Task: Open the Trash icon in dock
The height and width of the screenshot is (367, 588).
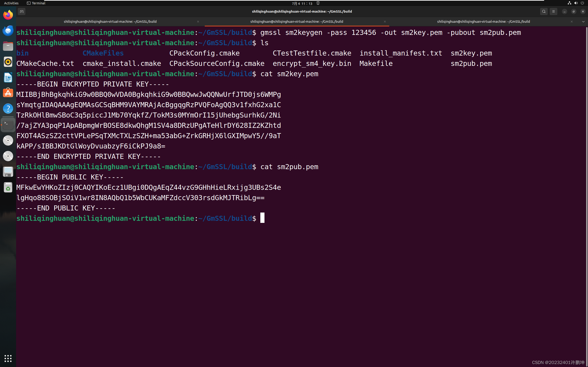Action: click(x=8, y=187)
